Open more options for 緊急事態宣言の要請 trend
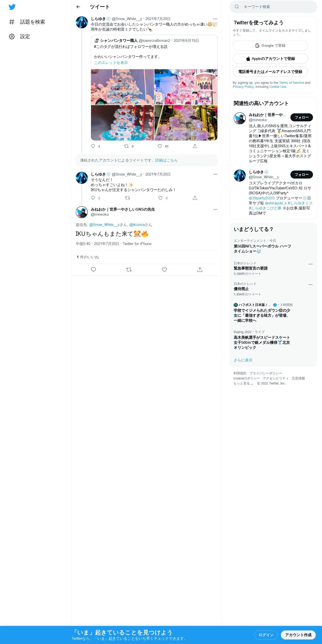This screenshot has width=322, height=644. (310, 264)
